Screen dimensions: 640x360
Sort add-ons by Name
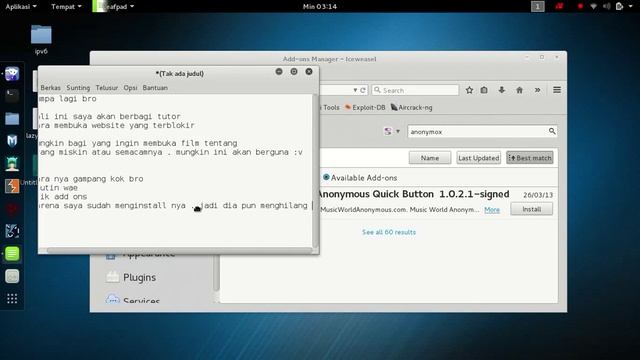pos(430,158)
